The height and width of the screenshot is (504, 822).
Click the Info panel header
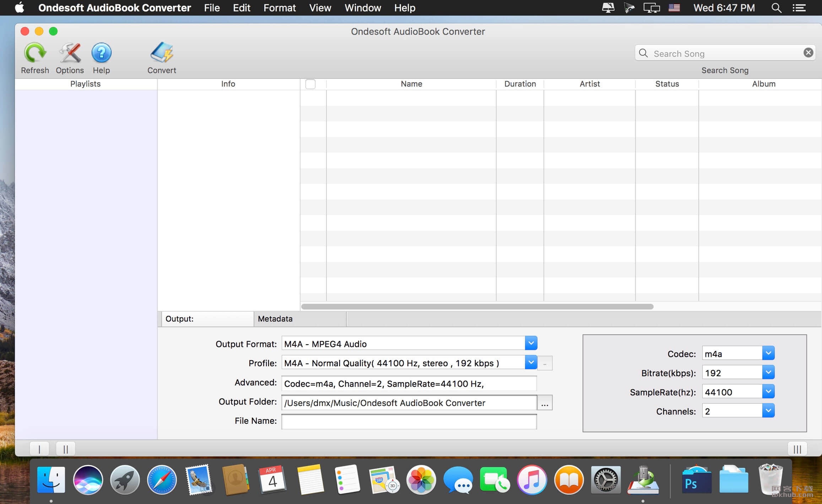coord(228,84)
